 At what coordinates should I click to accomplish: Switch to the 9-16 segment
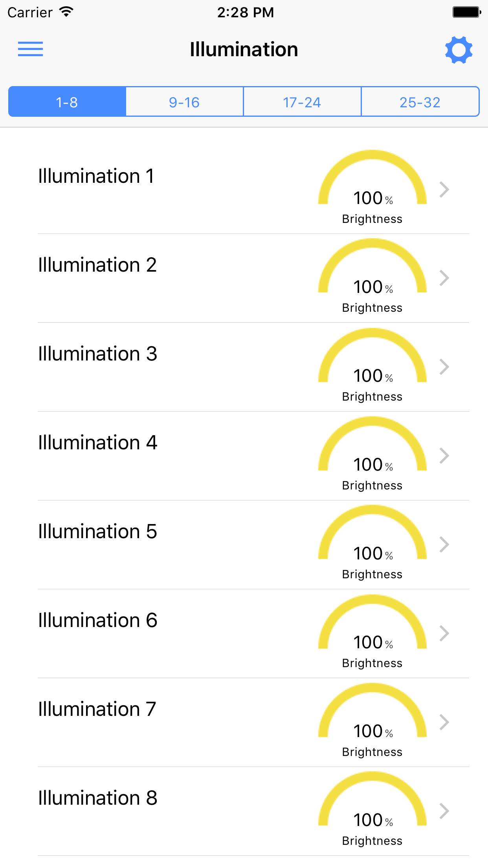[x=184, y=102]
